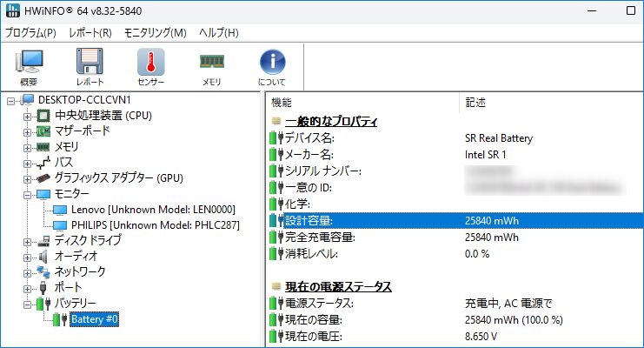This screenshot has width=644, height=348.
Task: Click the グラフィックス アダプター (GPU) card icon
Action: click(x=43, y=178)
